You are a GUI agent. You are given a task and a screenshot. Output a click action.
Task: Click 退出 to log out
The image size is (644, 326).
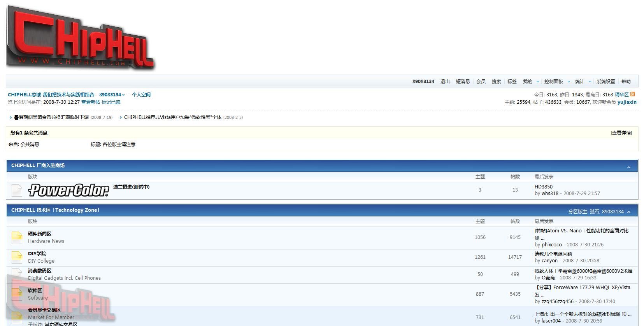[x=445, y=82]
